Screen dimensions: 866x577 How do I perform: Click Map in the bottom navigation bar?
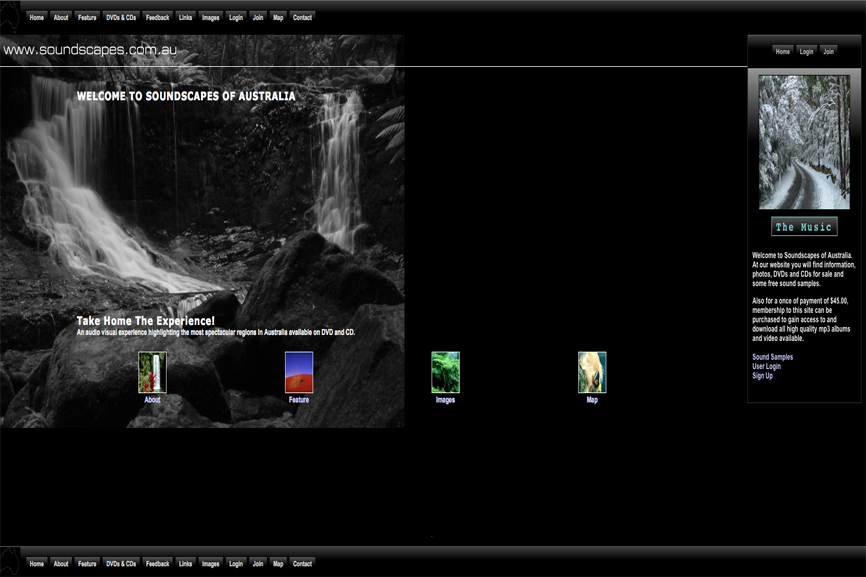tap(278, 564)
